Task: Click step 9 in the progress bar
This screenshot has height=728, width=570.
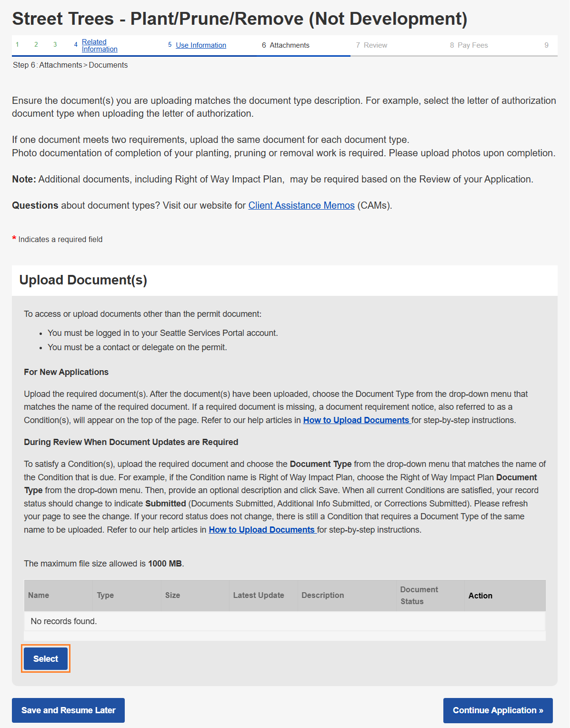Action: tap(546, 45)
